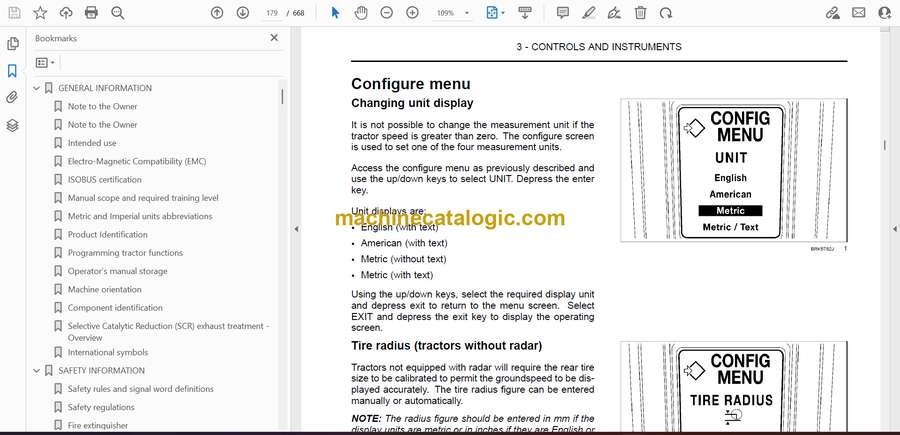Open Selective Catalytic Reduction (SCR) bookmark
Viewport: 900px width, 435px height.
169,332
